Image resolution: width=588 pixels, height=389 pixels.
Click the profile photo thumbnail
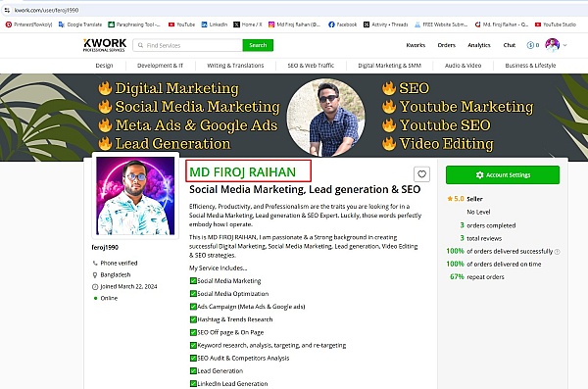pyautogui.click(x=135, y=196)
